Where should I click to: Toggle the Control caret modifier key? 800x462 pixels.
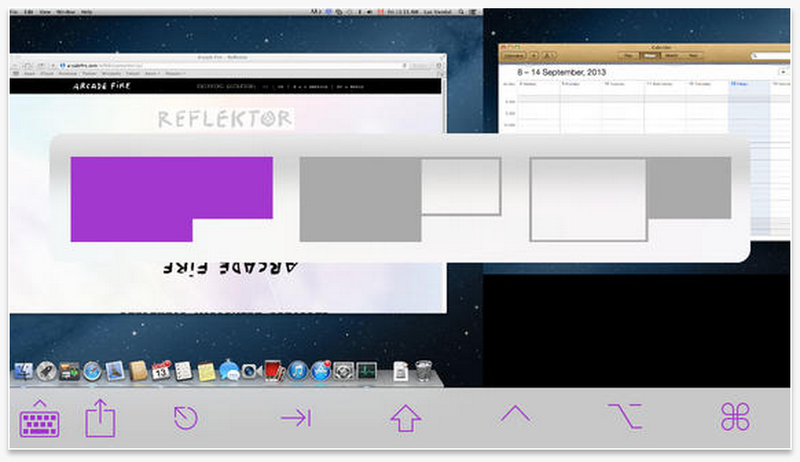[x=515, y=414]
